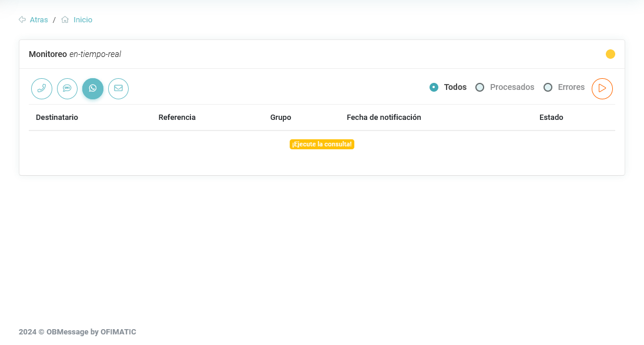Image resolution: width=644 pixels, height=345 pixels.
Task: Click the Grupo column header
Action: [281, 118]
